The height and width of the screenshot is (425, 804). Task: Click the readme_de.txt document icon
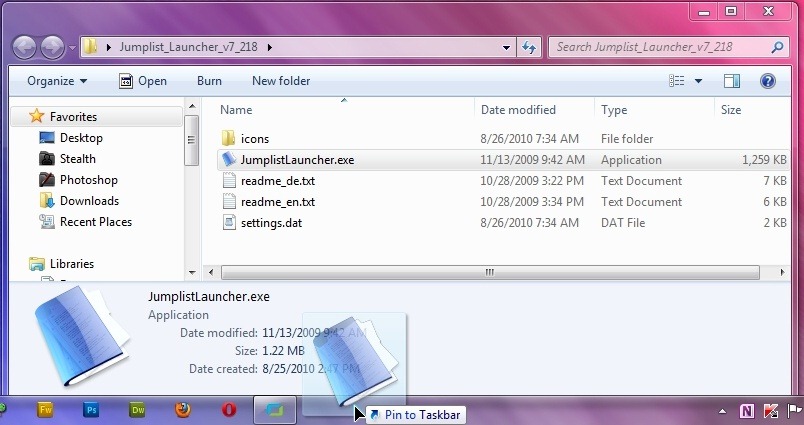229,180
